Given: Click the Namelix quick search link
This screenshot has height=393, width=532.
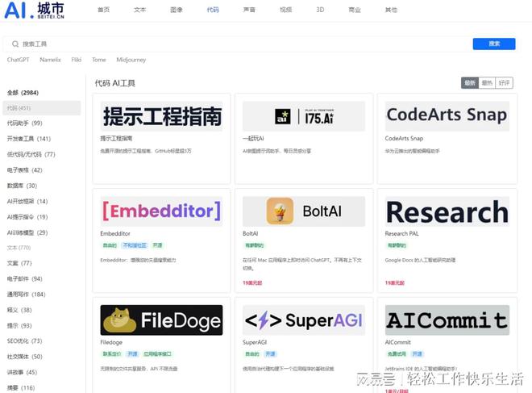Looking at the screenshot, I should pyautogui.click(x=50, y=60).
